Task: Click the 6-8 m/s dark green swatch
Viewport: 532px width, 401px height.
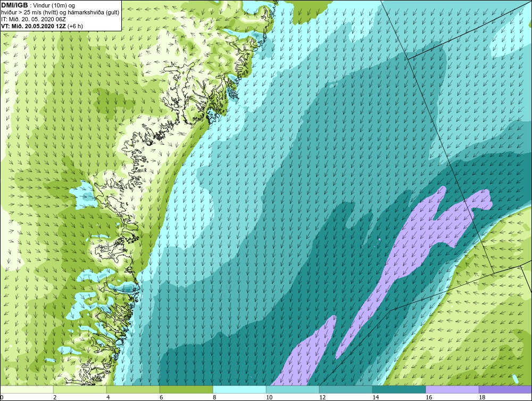Action: 186,389
